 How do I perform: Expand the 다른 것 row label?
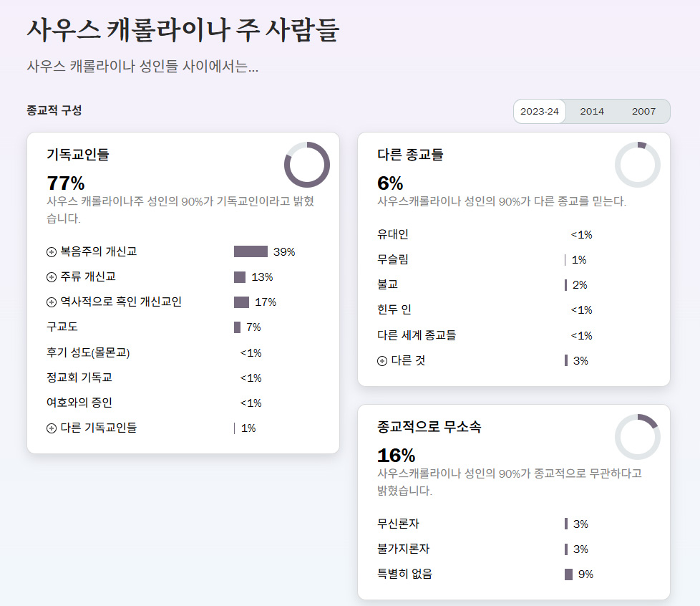(408, 361)
